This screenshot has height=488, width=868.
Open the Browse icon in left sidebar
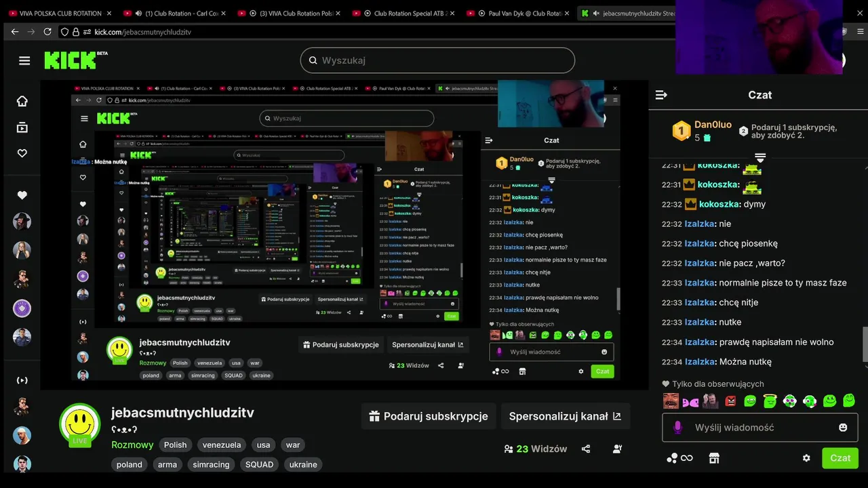pos(22,127)
